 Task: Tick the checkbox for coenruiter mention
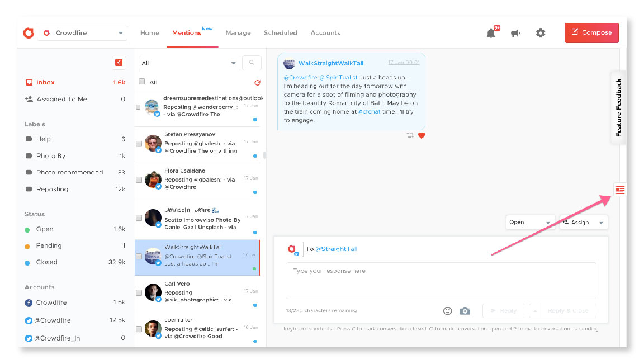(x=139, y=329)
